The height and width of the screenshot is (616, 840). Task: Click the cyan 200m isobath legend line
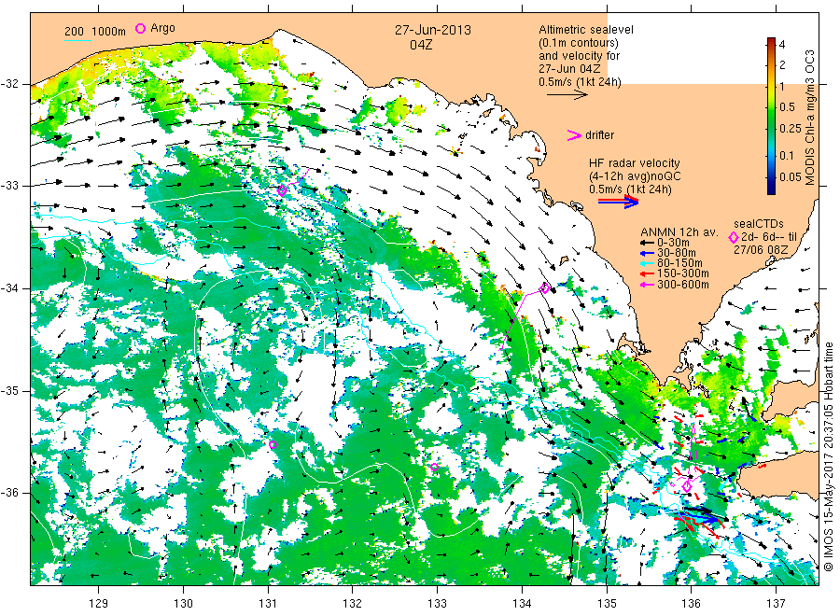[x=77, y=39]
